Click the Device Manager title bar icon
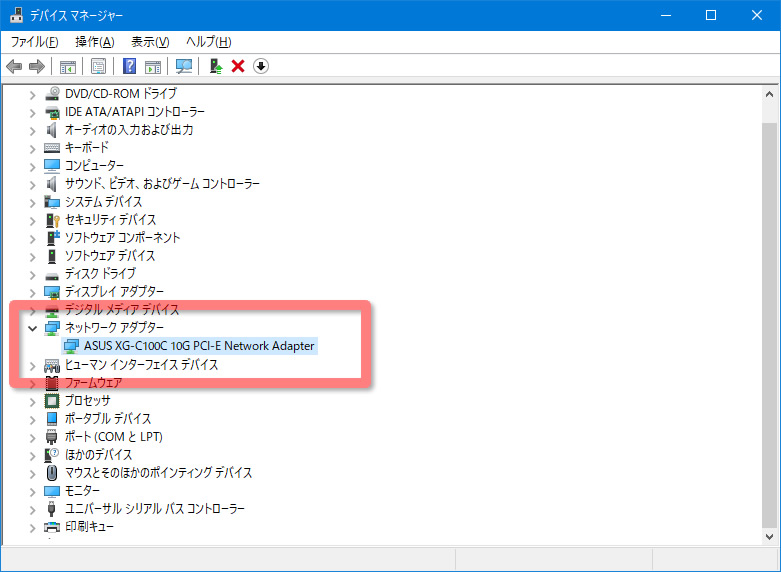The image size is (781, 572). tap(16, 15)
